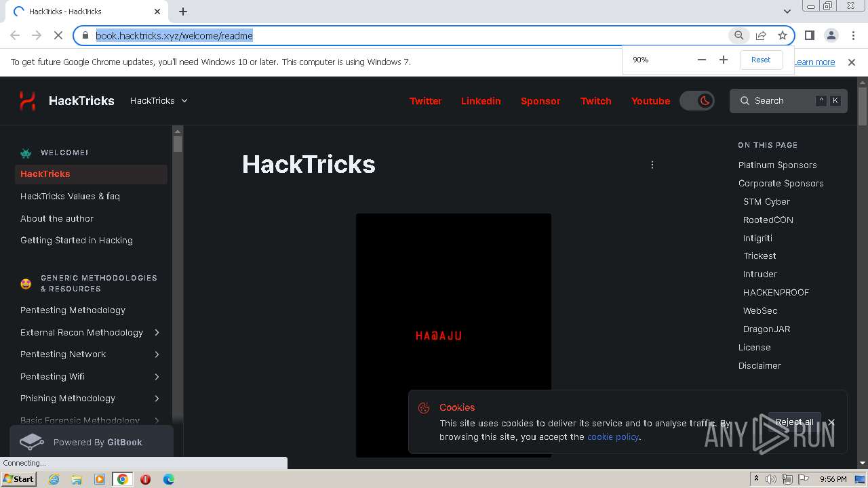This screenshot has width=868, height=488.
Task: Select the HackTricks browser tab
Action: pos(87,12)
